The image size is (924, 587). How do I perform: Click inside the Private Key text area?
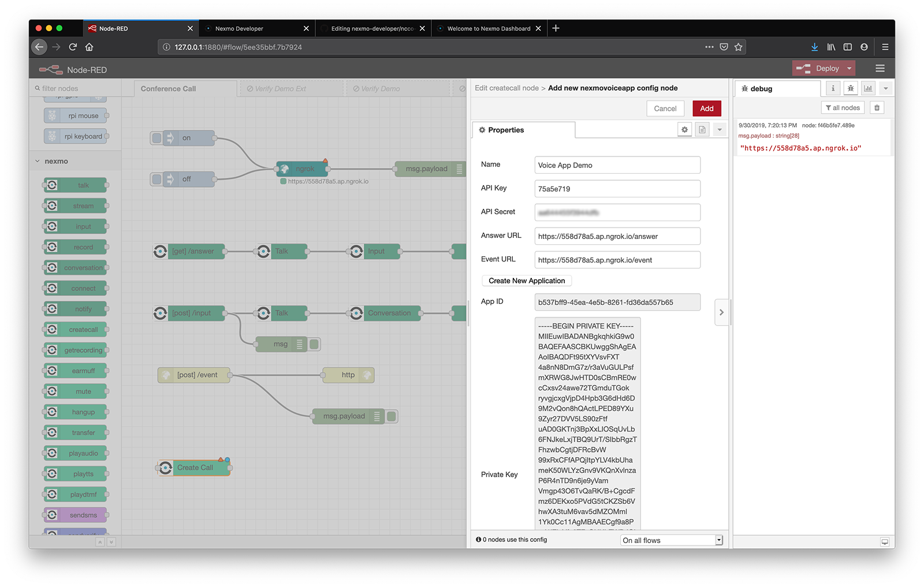[x=587, y=423]
